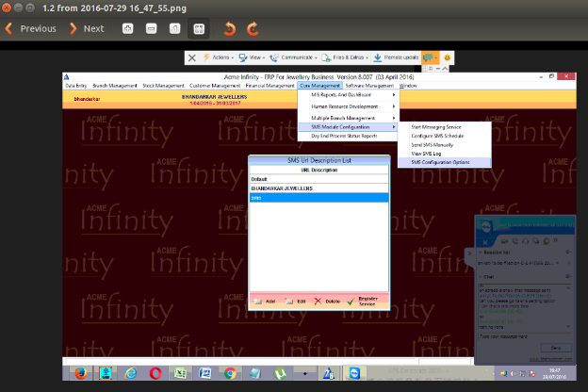588x392 pixels.
Task: Expand more TeamViewer panel icons double chevron
Action: point(555,240)
